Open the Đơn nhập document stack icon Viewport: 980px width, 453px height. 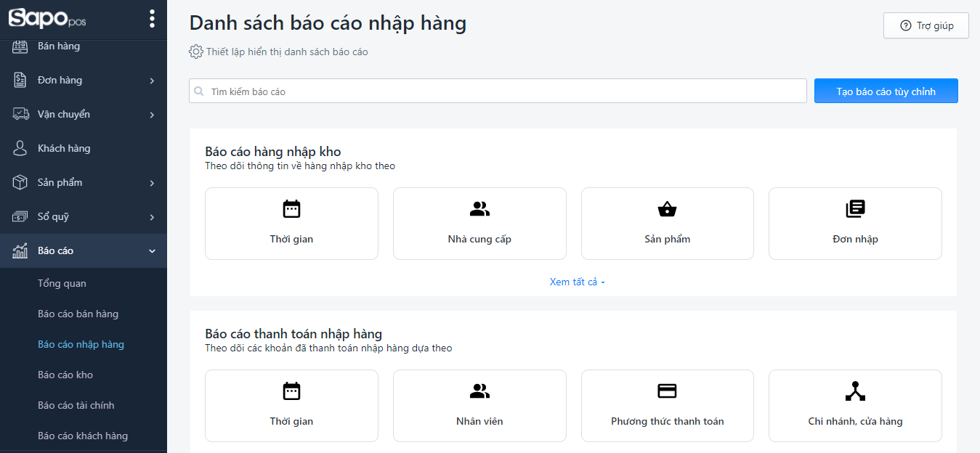[x=855, y=209]
